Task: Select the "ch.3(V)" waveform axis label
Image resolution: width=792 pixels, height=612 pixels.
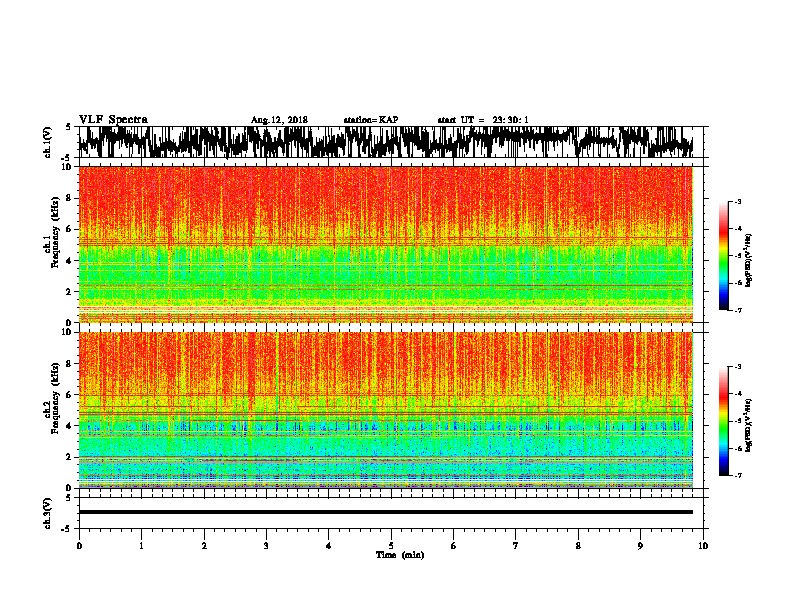Action: (48, 513)
